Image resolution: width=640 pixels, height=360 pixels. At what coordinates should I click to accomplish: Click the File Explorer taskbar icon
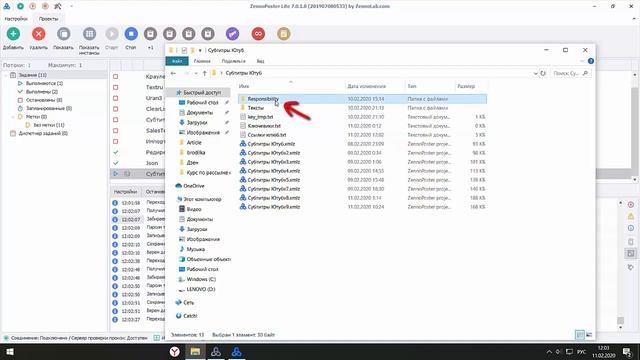coord(195,351)
